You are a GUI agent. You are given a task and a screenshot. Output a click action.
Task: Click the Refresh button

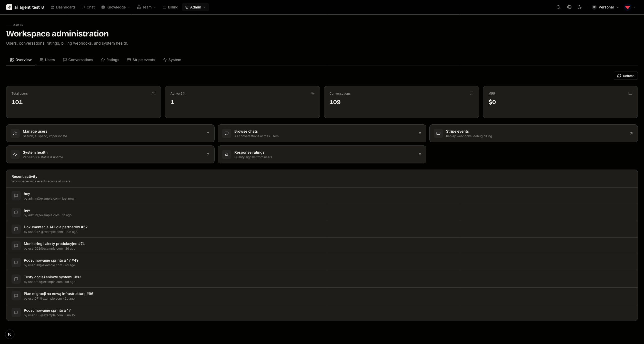coord(626,76)
